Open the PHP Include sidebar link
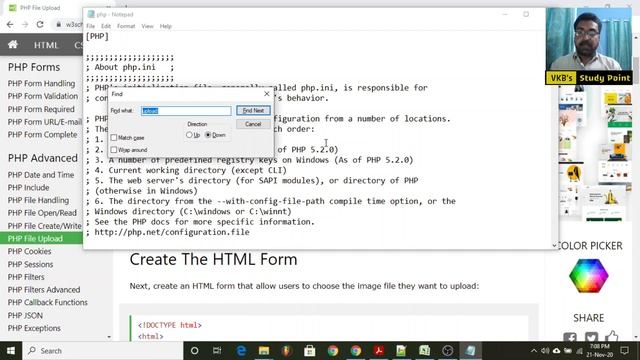640x360 pixels. coord(28,187)
